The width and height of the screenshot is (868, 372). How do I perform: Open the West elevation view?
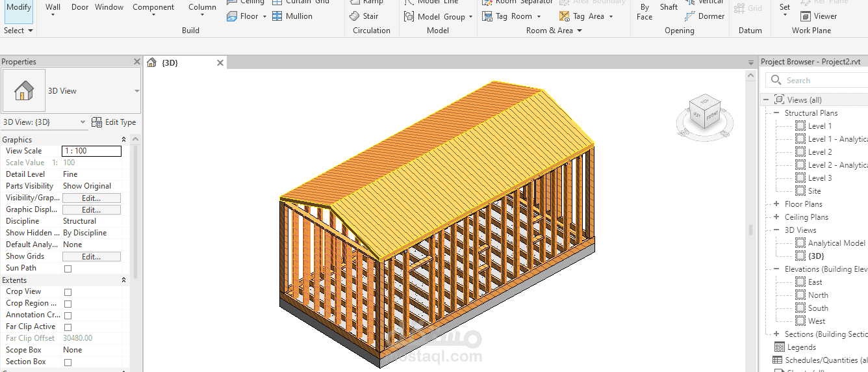click(817, 321)
